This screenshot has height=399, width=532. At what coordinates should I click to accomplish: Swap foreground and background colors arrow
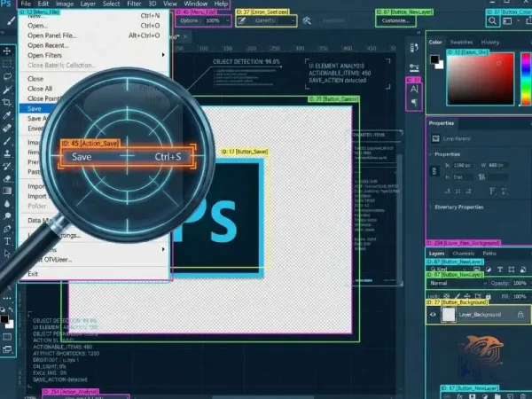click(11, 309)
